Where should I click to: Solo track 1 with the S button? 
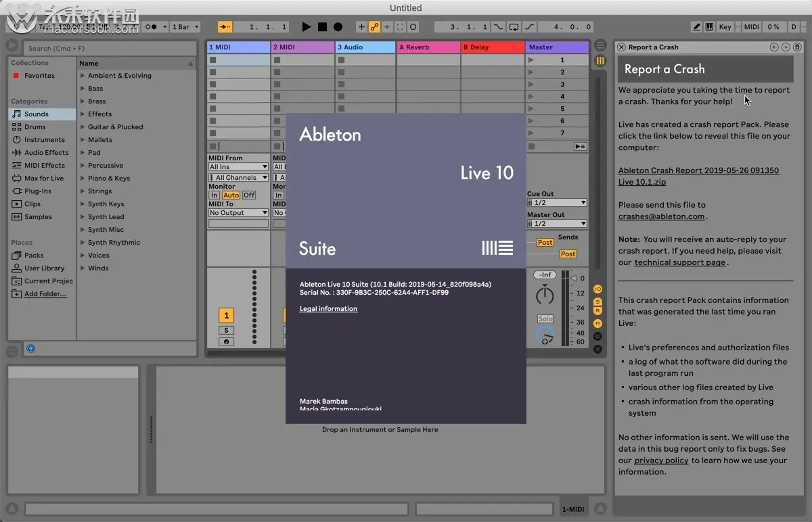[226, 331]
